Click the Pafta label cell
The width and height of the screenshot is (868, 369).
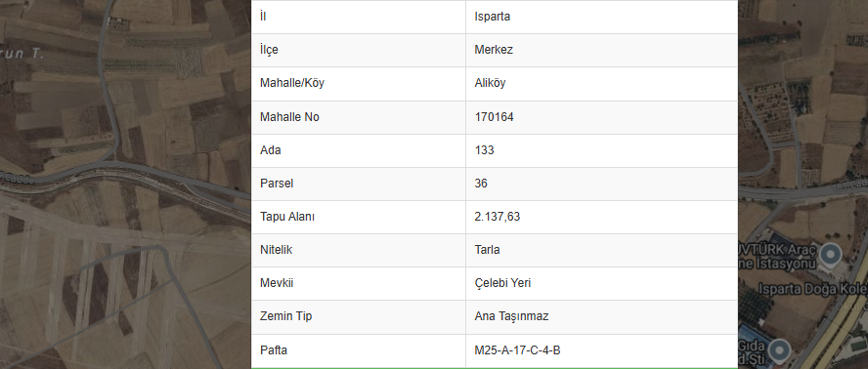[359, 350]
